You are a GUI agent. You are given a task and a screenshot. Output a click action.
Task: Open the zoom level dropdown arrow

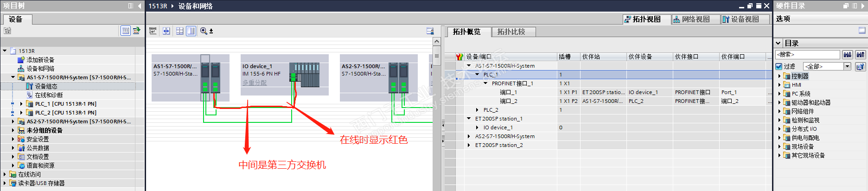pos(211,31)
